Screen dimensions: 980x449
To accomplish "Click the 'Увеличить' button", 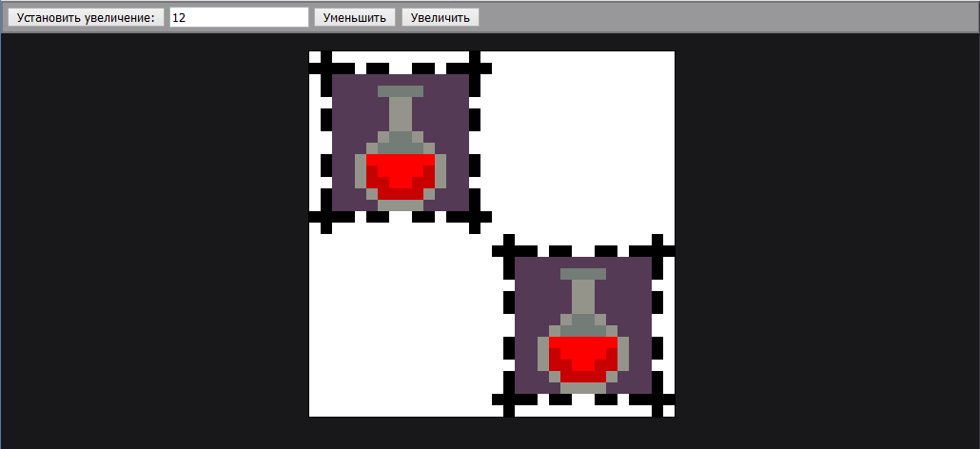I will pyautogui.click(x=440, y=17).
